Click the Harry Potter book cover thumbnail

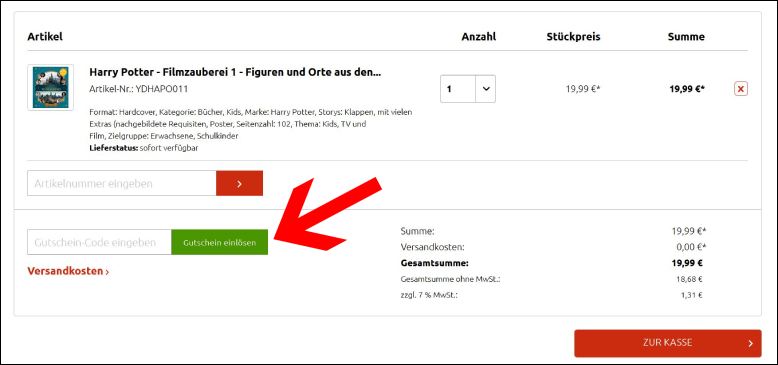click(51, 87)
